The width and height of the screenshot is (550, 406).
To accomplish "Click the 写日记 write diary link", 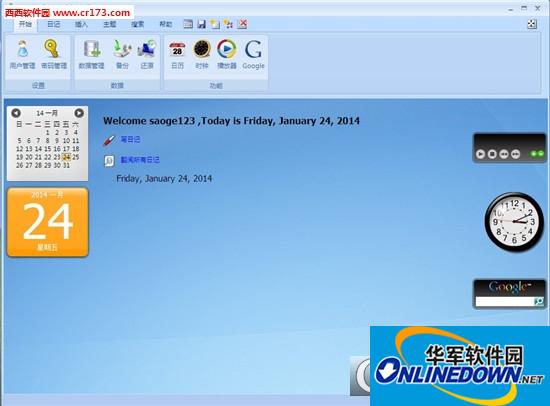I will [130, 140].
